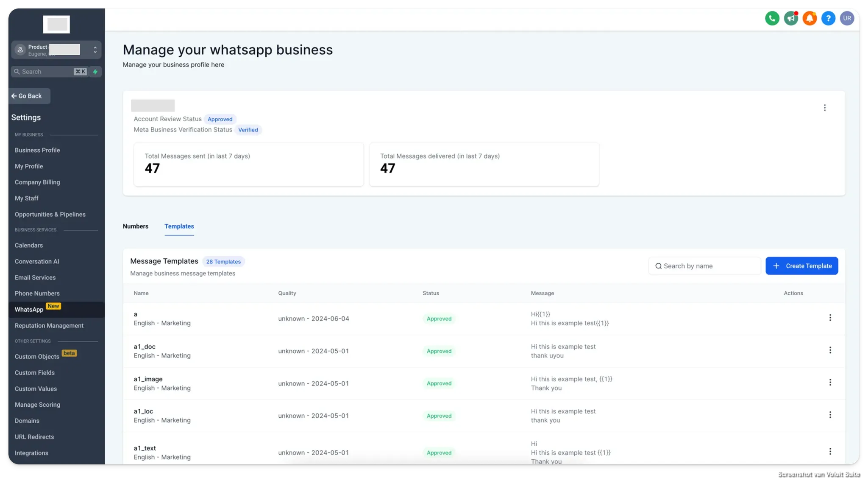Open the UR user avatar menu
Screen dimensions: 868x486
tap(847, 18)
